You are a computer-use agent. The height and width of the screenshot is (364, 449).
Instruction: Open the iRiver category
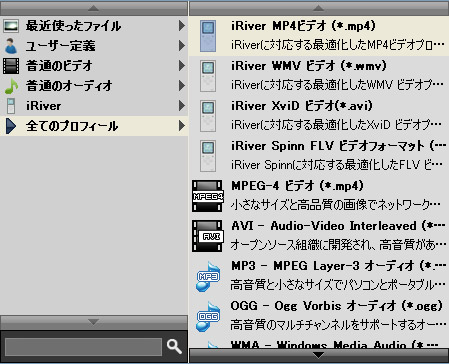94,106
